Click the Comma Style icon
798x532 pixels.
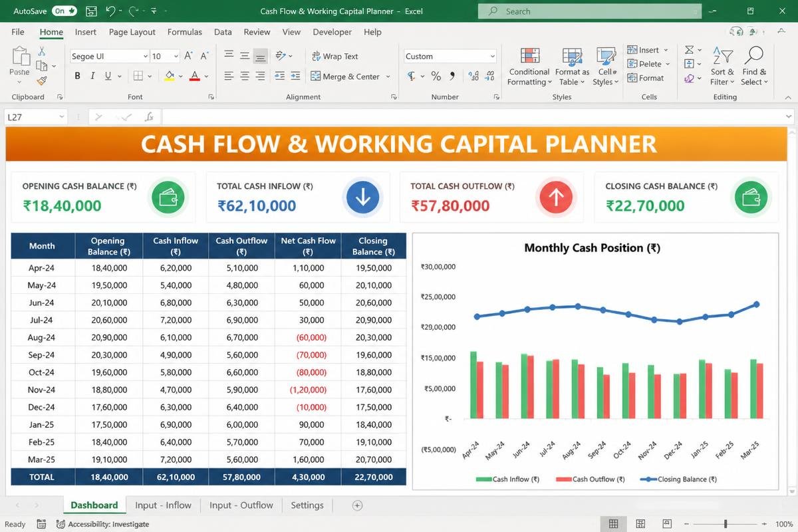[x=453, y=76]
